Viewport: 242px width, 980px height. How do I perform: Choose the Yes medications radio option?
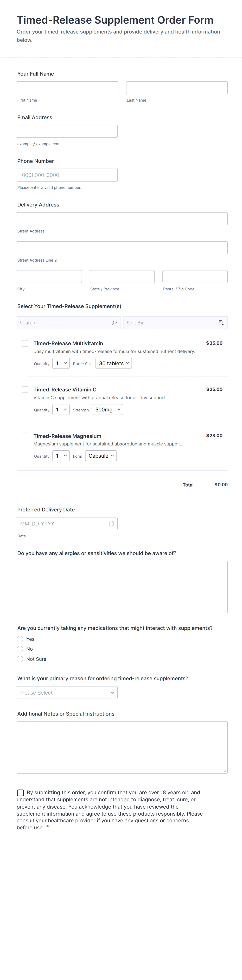20,639
